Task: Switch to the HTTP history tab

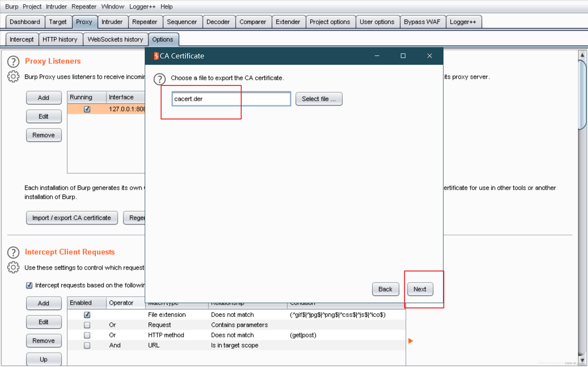Action: click(60, 39)
